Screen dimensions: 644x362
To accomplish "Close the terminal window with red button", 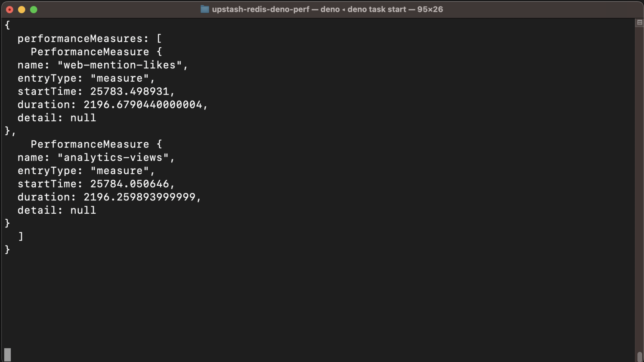I will pyautogui.click(x=9, y=9).
